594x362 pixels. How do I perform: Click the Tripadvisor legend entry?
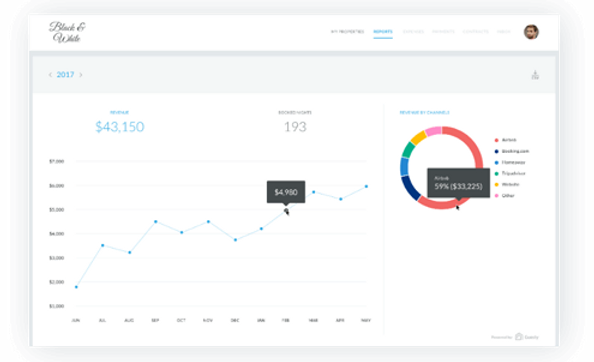510,173
